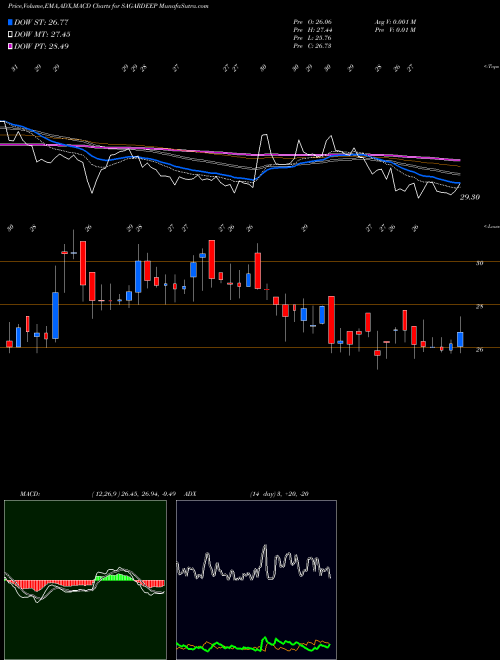Click the 'Pre L: 25.76' low value
Image resolution: width=500 pixels, height=660 pixels.
coord(312,38)
